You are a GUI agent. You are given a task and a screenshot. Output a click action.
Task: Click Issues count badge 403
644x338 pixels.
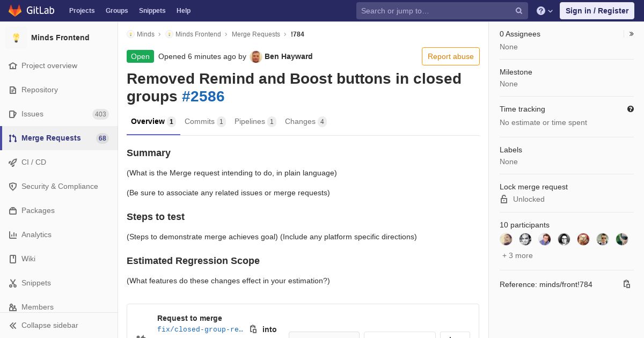tap(100, 114)
